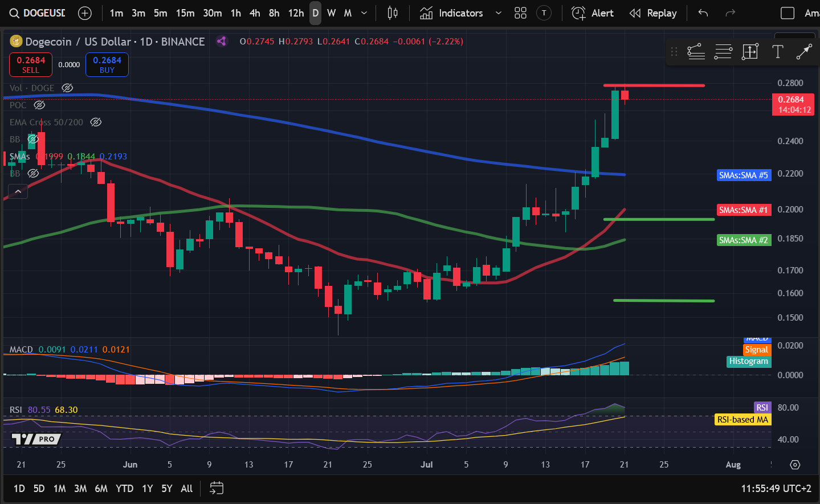820x504 pixels.
Task: Click the circled T icon in the toolbar
Action: coord(544,13)
